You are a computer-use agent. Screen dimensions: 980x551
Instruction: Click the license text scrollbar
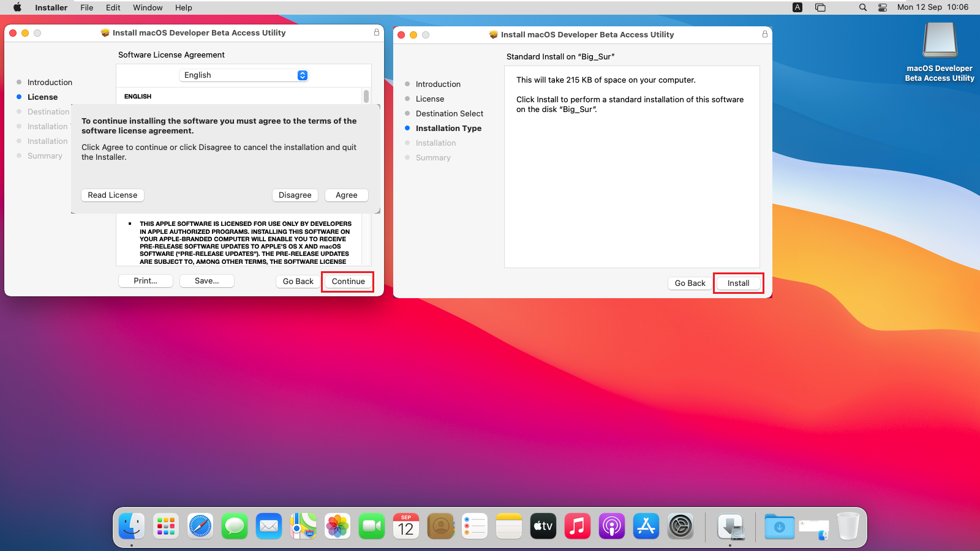tap(366, 96)
